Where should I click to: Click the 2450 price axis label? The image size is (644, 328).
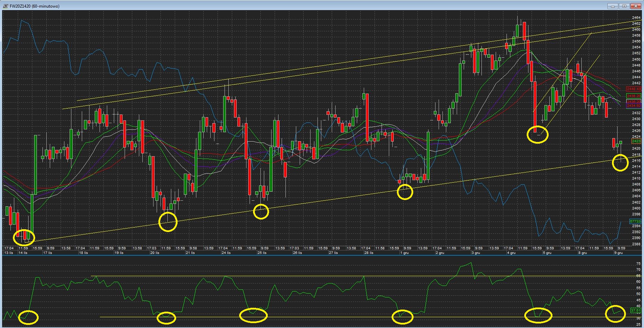(x=636, y=59)
